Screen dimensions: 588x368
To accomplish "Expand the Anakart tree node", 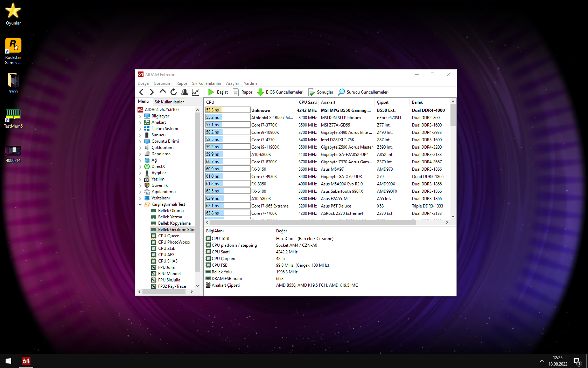I will click(x=140, y=123).
